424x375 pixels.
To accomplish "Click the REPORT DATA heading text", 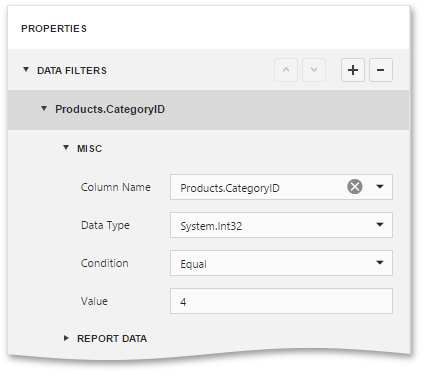I will pos(112,339).
